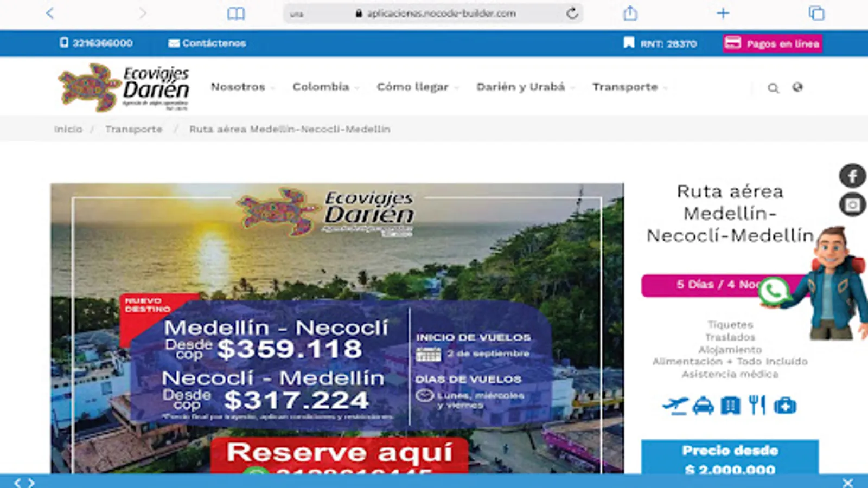Show all open tabs overview icon

tap(816, 13)
